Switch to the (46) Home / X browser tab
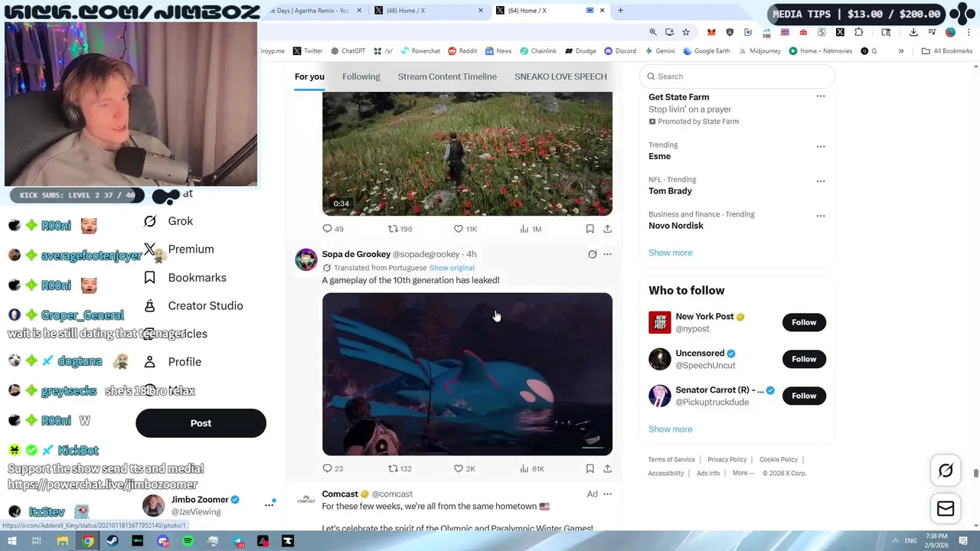Image resolution: width=980 pixels, height=551 pixels. (x=428, y=11)
